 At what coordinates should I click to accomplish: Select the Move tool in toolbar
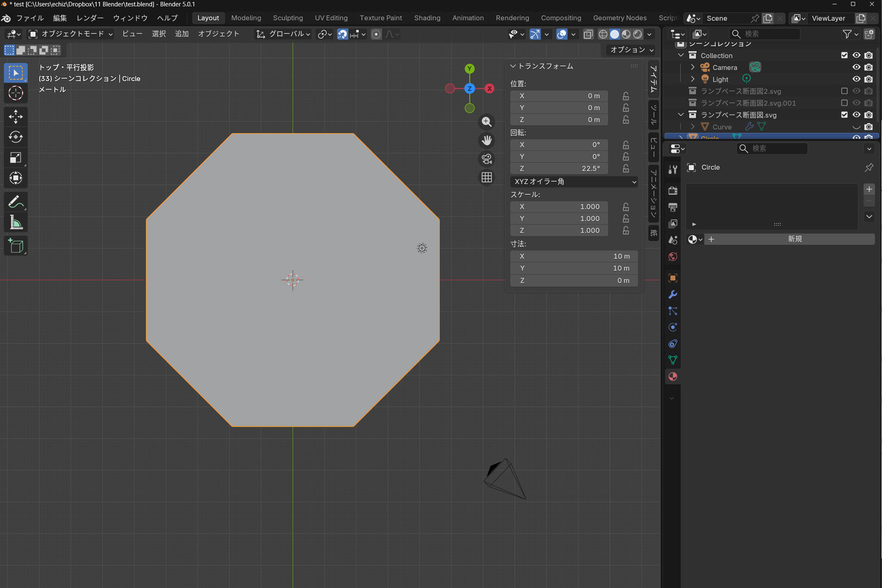pyautogui.click(x=16, y=117)
